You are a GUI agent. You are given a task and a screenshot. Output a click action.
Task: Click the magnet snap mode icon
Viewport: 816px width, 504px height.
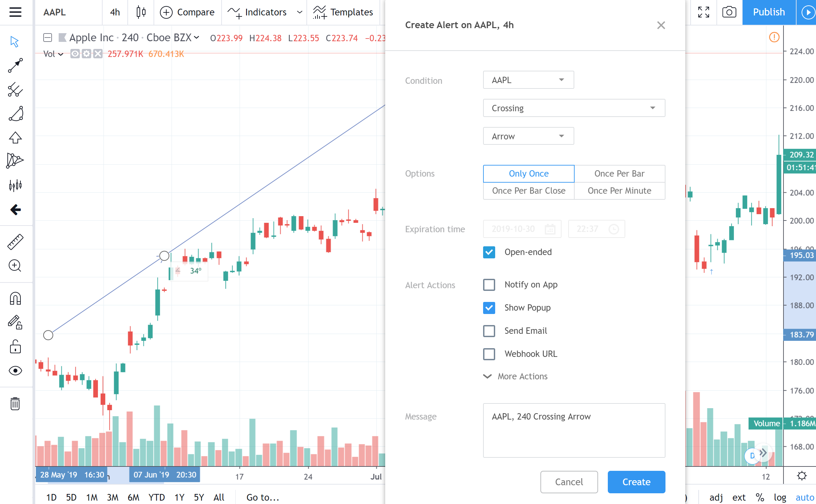coord(15,298)
